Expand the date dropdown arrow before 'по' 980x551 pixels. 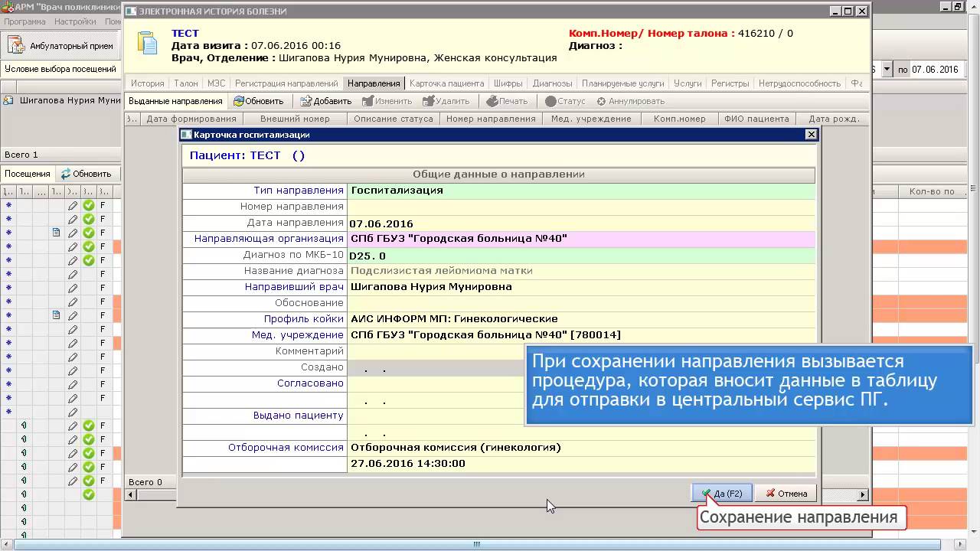point(887,69)
